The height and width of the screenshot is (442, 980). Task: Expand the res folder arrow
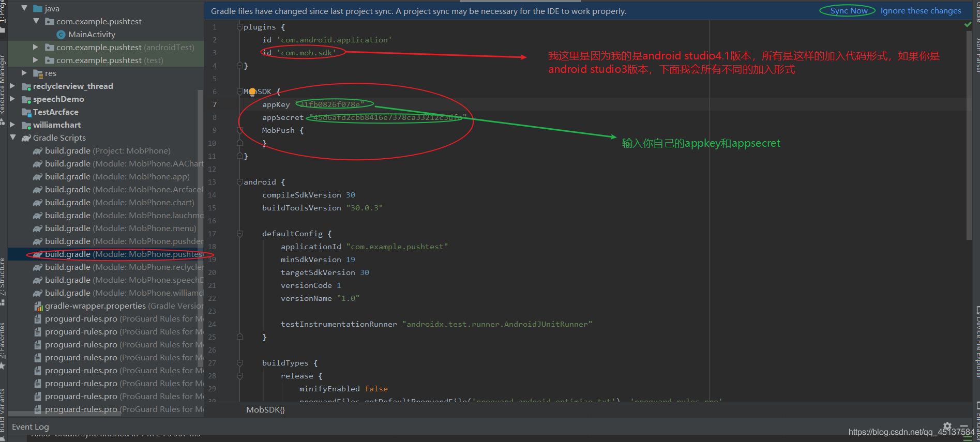[x=24, y=73]
